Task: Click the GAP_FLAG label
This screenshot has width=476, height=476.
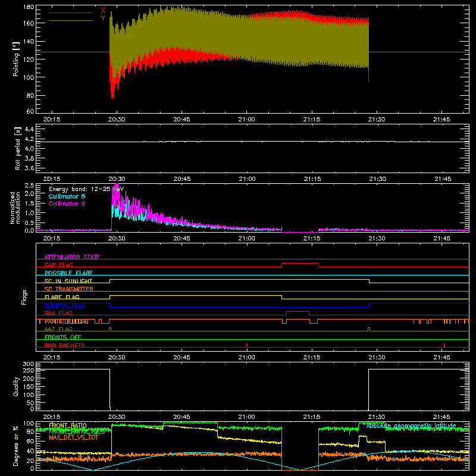Action: [58, 265]
